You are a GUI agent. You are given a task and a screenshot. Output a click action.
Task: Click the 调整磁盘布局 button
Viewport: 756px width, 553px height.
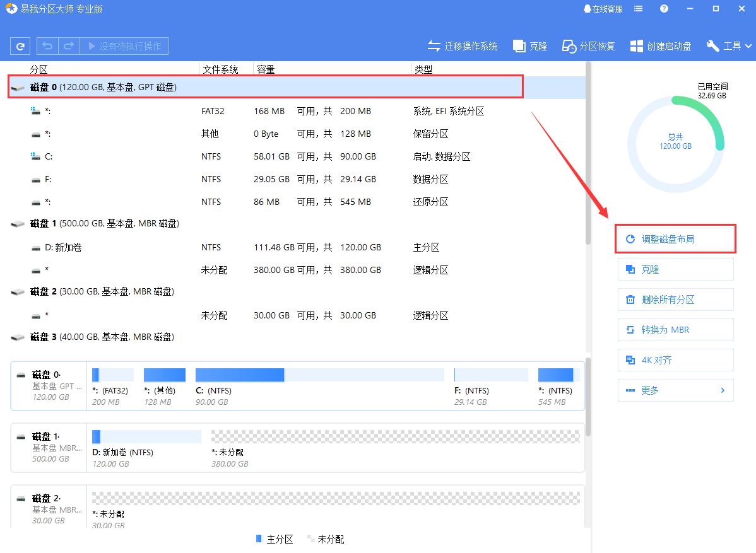pyautogui.click(x=675, y=239)
